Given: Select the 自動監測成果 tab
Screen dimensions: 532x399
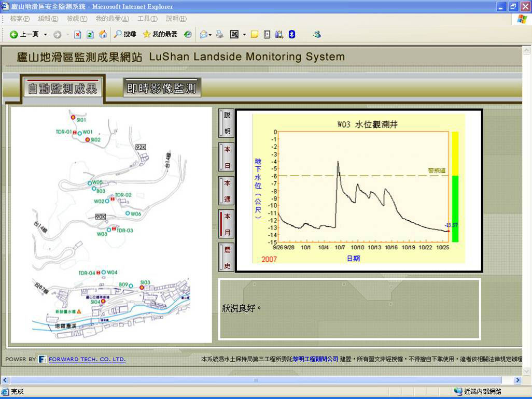Looking at the screenshot, I should 62,89.
